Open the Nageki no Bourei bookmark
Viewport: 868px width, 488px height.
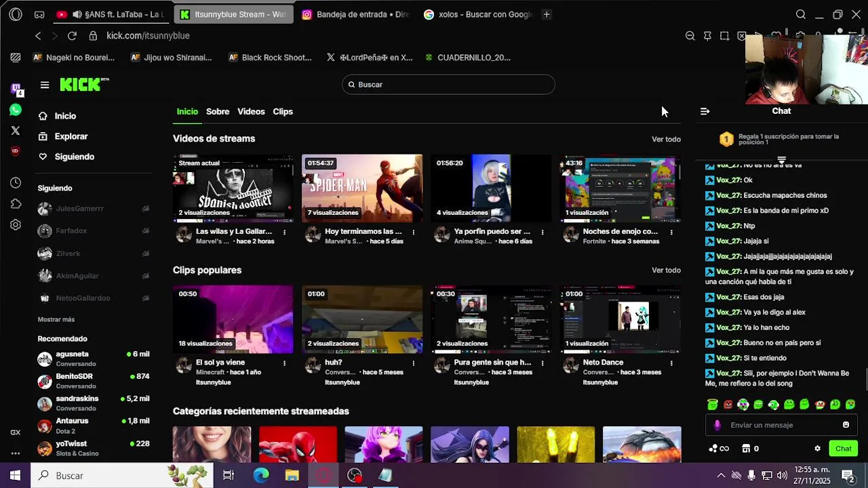[x=73, y=58]
